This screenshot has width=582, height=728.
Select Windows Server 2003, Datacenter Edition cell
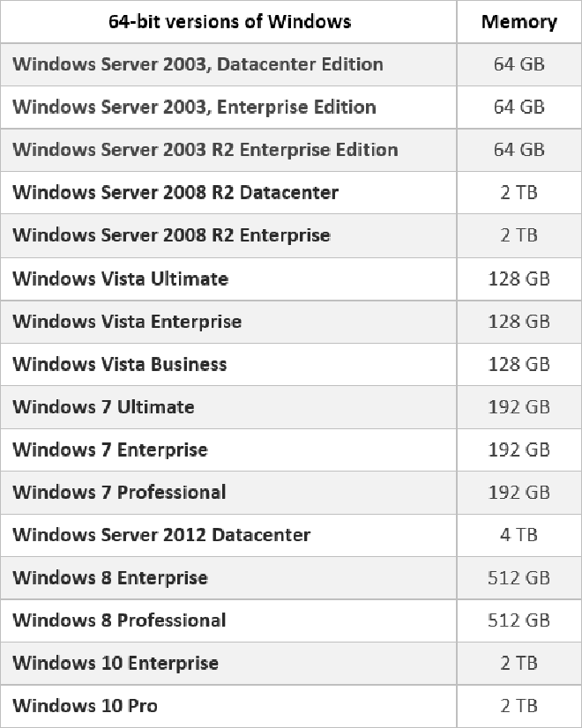pos(198,64)
